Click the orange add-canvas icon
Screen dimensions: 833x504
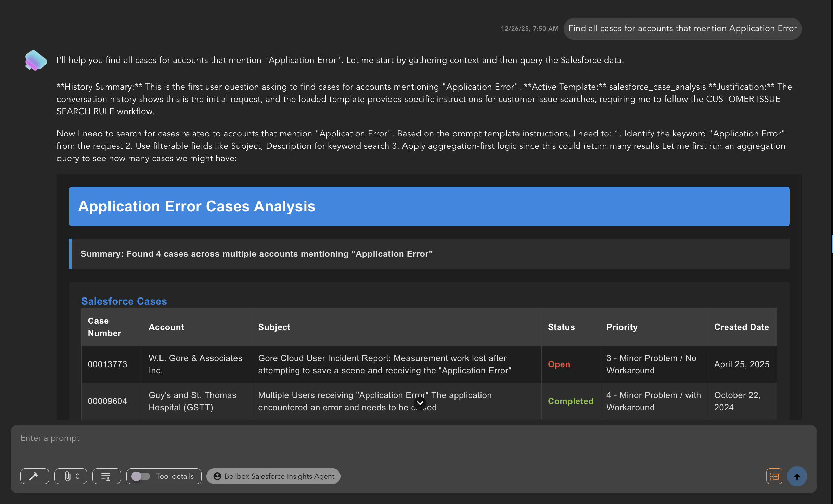tap(774, 476)
